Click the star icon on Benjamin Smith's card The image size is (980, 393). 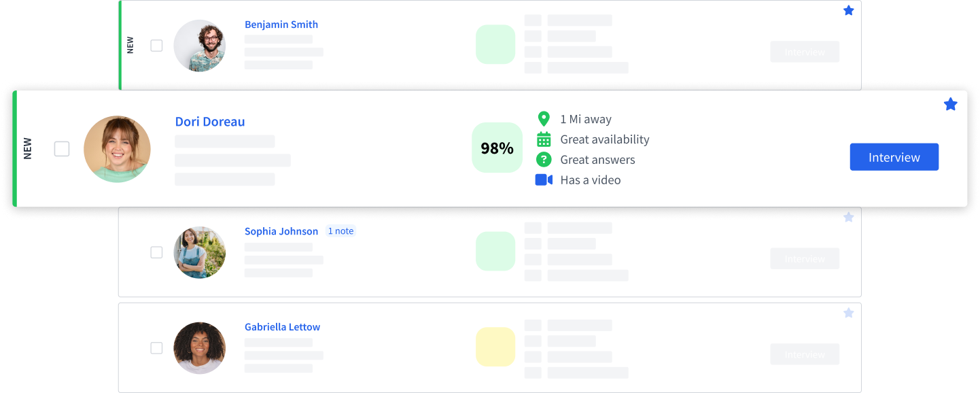pyautogui.click(x=848, y=10)
